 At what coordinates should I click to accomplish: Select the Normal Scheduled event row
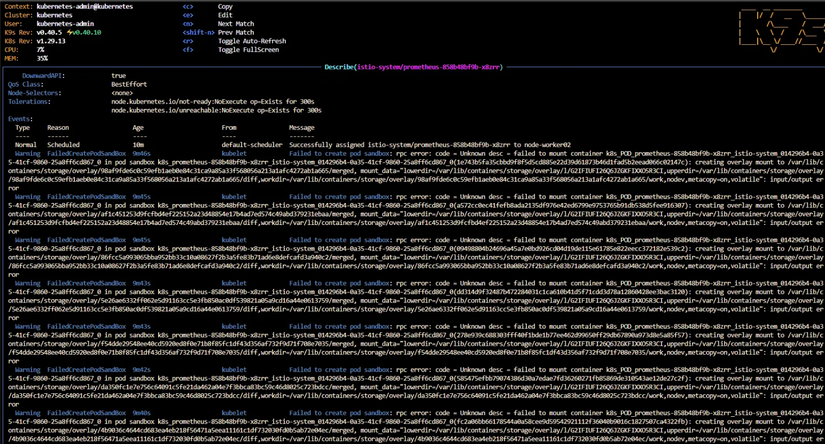click(293, 145)
